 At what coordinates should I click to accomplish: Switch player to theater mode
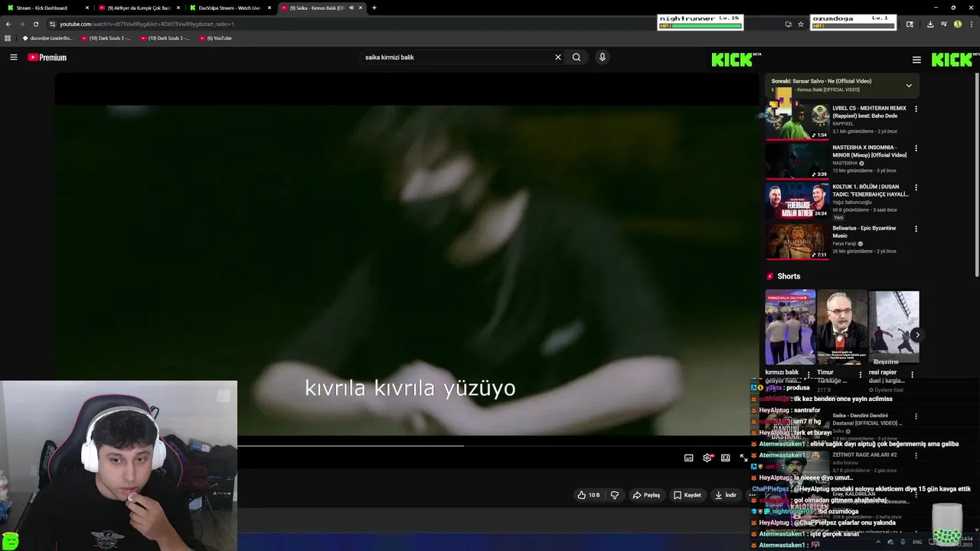725,458
